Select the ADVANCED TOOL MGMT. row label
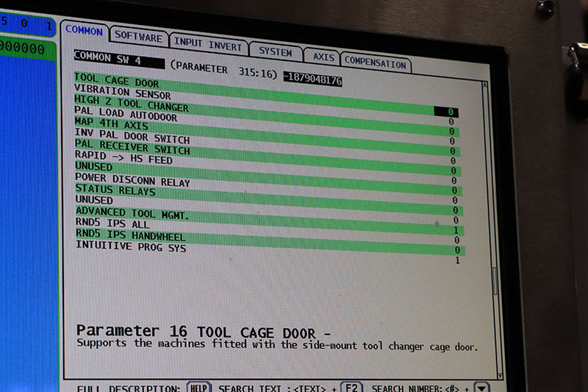This screenshot has height=392, width=588. tap(132, 213)
